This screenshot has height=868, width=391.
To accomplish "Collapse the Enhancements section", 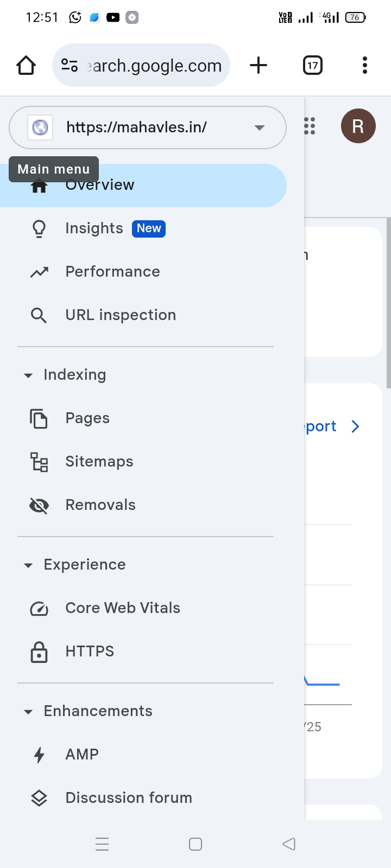I will (28, 712).
